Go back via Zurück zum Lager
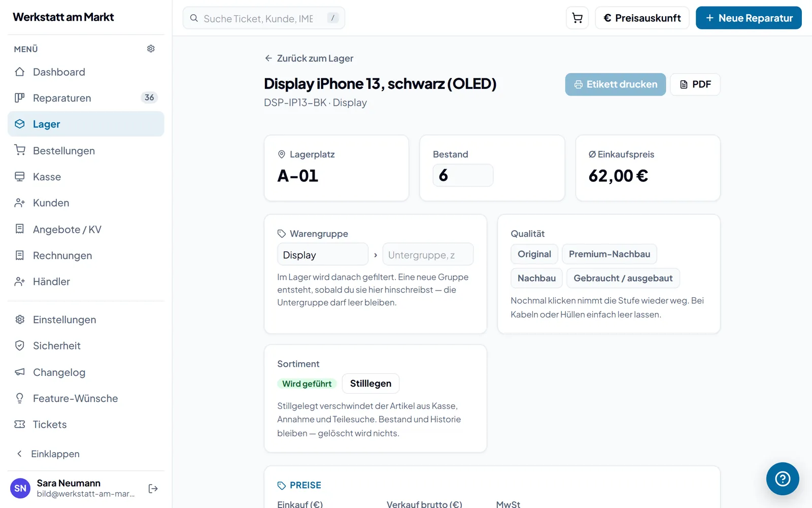The width and height of the screenshot is (812, 508). tap(309, 58)
